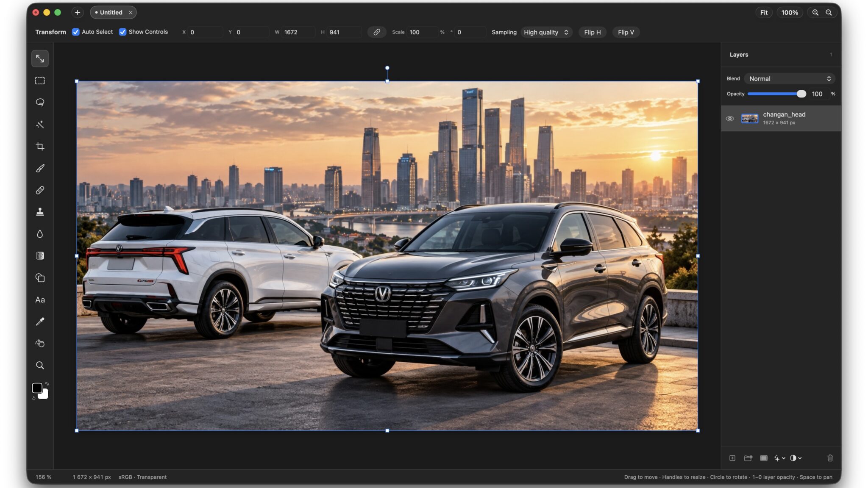Activate the magic wand tool
Image resolution: width=868 pixels, height=488 pixels.
point(40,125)
